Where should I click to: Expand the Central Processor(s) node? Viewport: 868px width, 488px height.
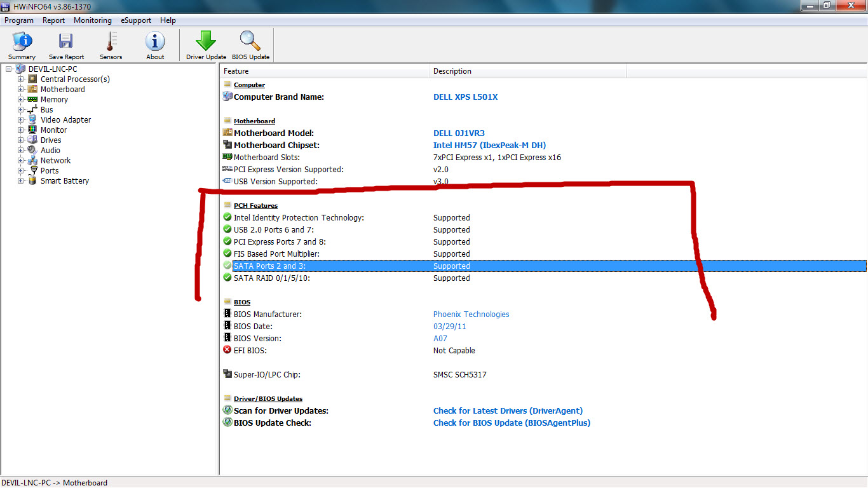tap(21, 79)
